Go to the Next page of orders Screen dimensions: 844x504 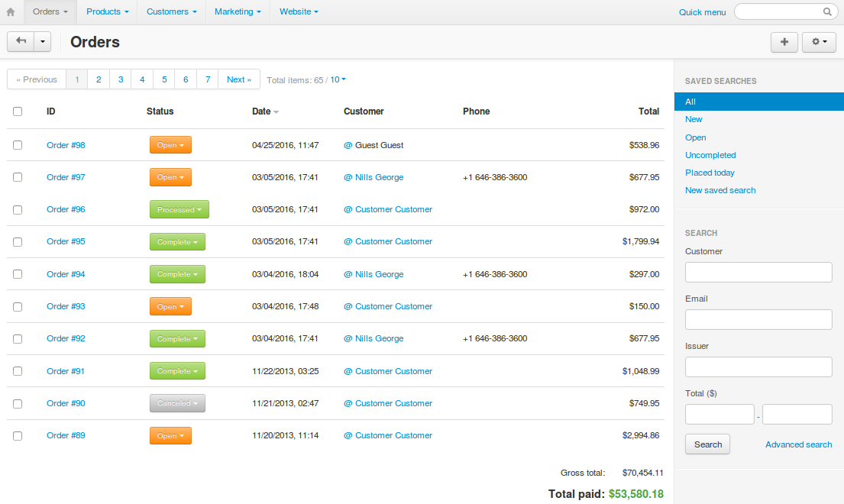(x=239, y=79)
